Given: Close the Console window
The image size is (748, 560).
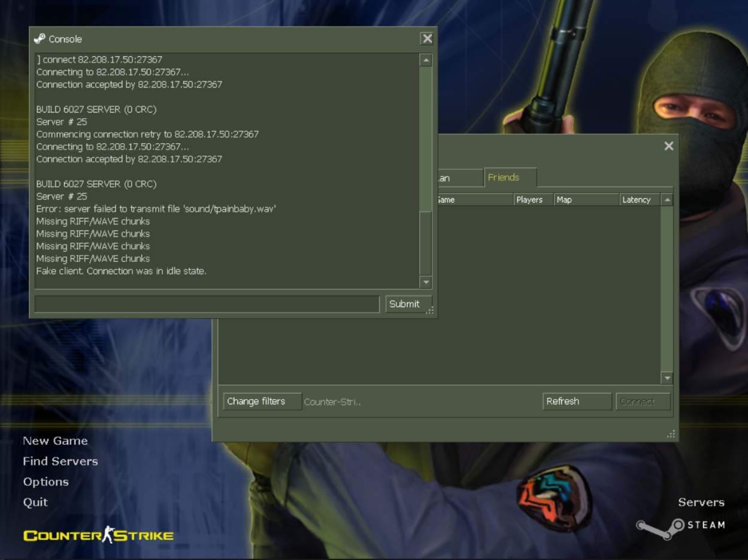Looking at the screenshot, I should click(x=427, y=38).
